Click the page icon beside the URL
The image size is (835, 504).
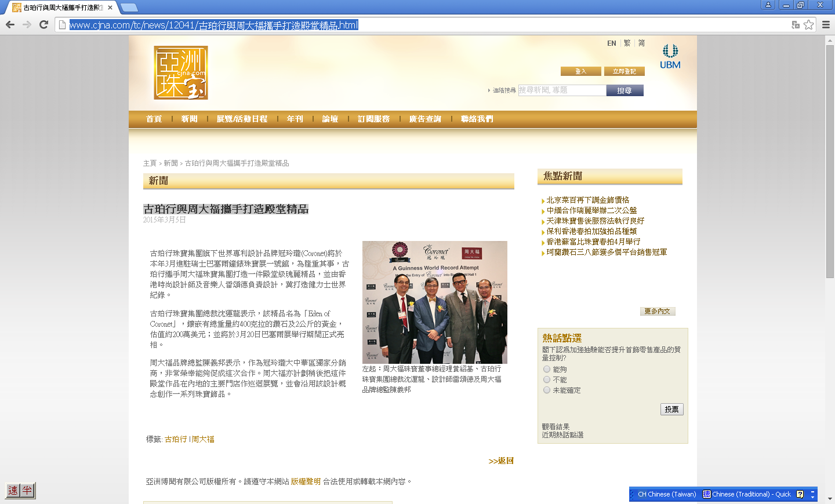(x=63, y=25)
